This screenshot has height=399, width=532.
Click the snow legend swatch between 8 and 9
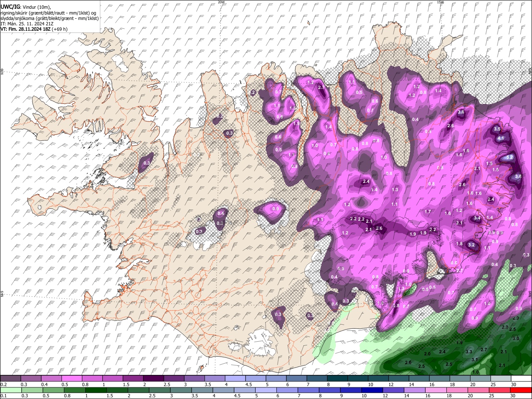click(337, 379)
